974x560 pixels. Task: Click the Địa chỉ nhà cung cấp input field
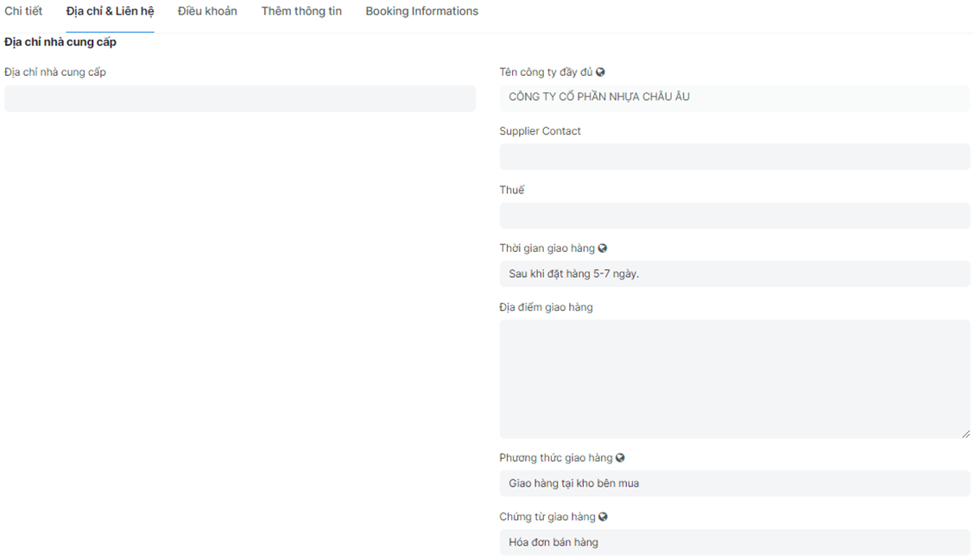(x=239, y=98)
